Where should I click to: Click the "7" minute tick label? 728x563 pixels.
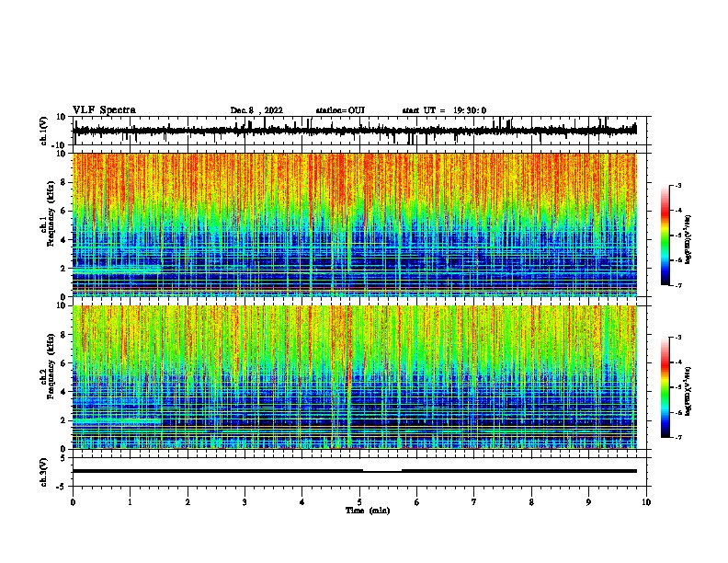(x=474, y=502)
